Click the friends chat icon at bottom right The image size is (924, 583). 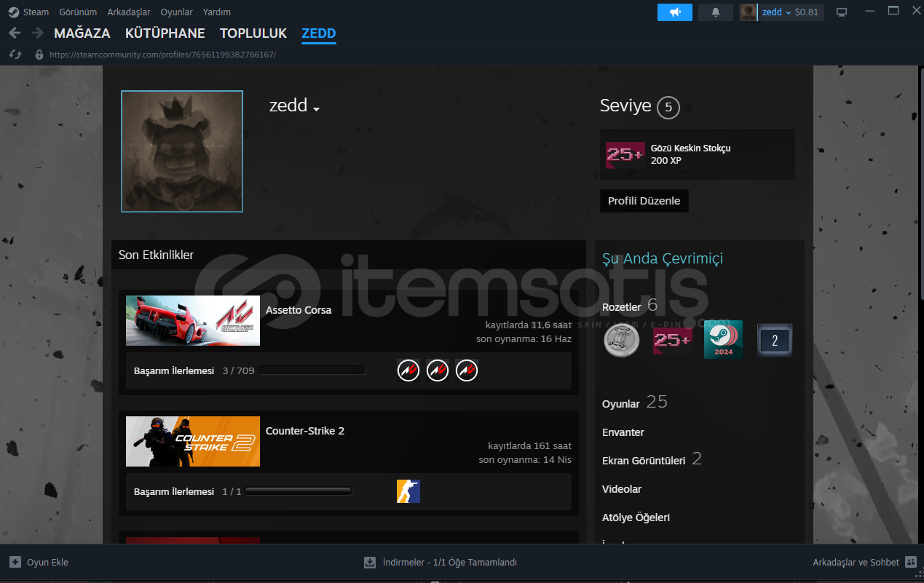(x=911, y=562)
